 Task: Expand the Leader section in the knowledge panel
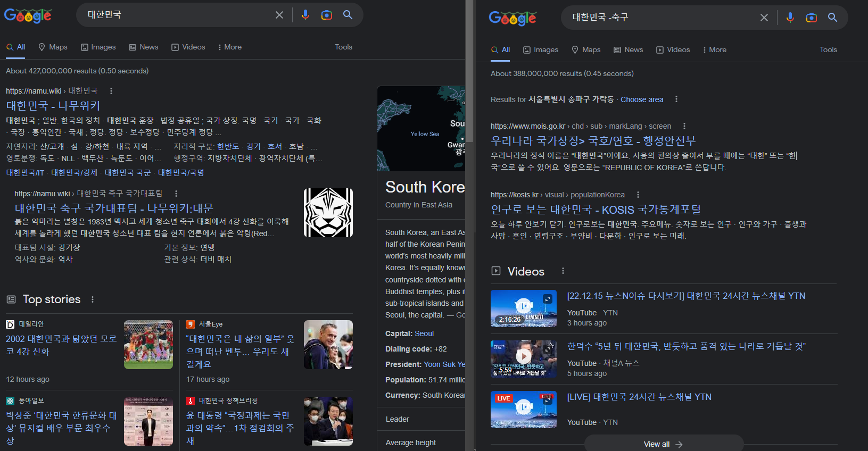point(421,419)
